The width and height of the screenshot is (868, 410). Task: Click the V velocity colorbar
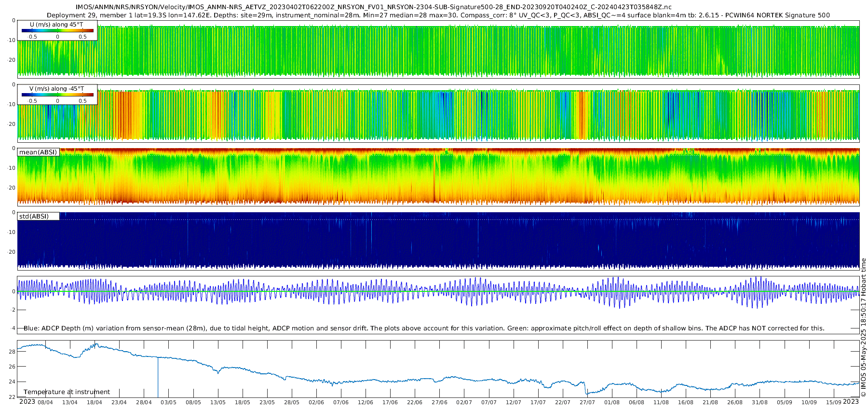point(57,95)
